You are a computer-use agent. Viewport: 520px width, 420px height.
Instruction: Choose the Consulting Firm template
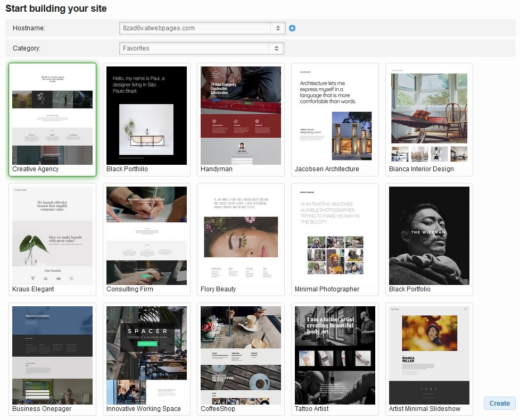[146, 236]
